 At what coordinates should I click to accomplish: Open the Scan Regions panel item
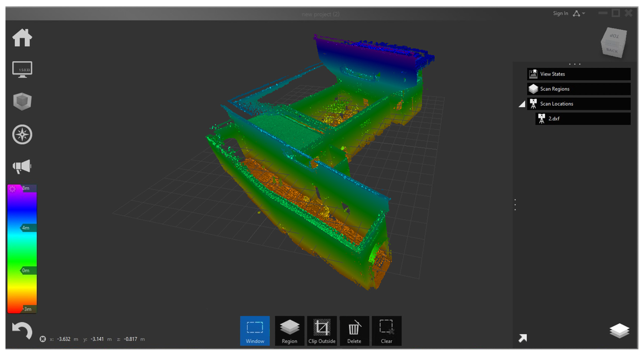tap(578, 89)
